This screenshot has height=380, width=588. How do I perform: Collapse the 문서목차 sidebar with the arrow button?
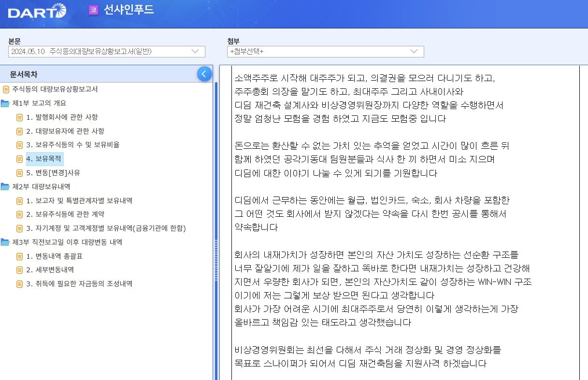point(204,73)
